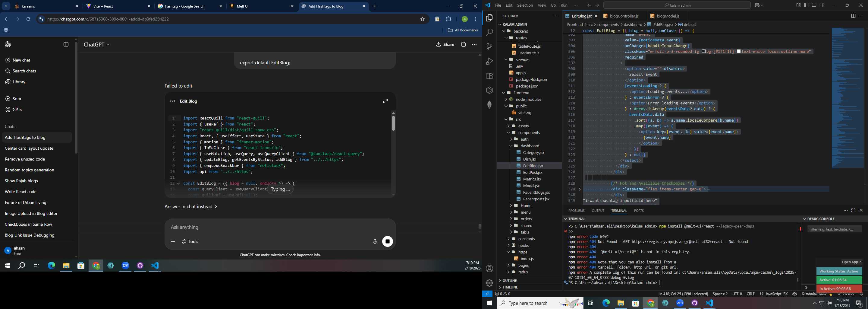Screen dimensions: 868x309
Task: Click ChatGPT logo in sidebar
Action: click(8, 45)
